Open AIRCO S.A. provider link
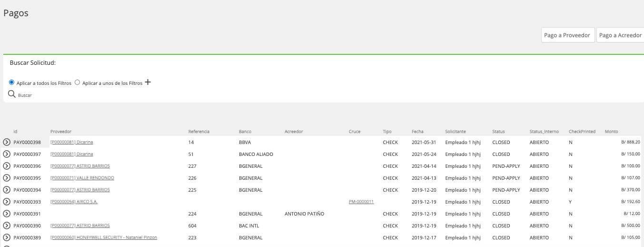The width and height of the screenshot is (644, 247). (x=74, y=202)
